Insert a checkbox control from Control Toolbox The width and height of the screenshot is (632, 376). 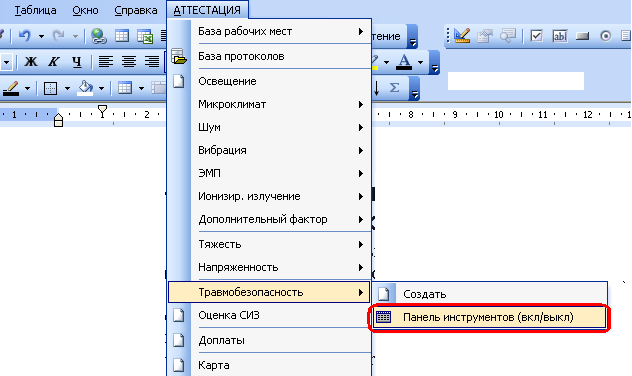[536, 36]
